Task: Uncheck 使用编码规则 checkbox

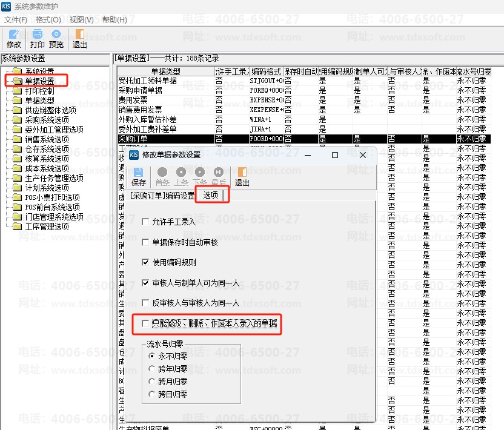Action: (145, 262)
